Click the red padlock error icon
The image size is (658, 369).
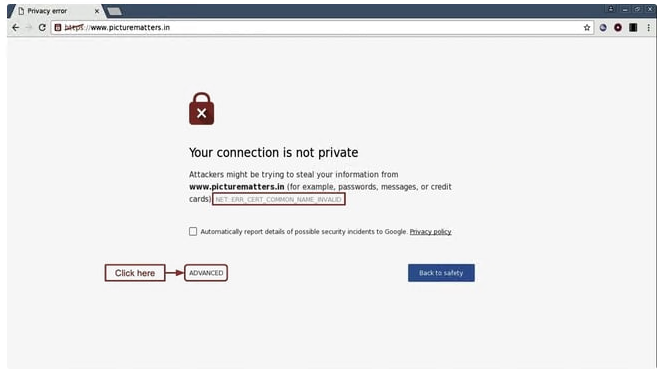pyautogui.click(x=201, y=109)
